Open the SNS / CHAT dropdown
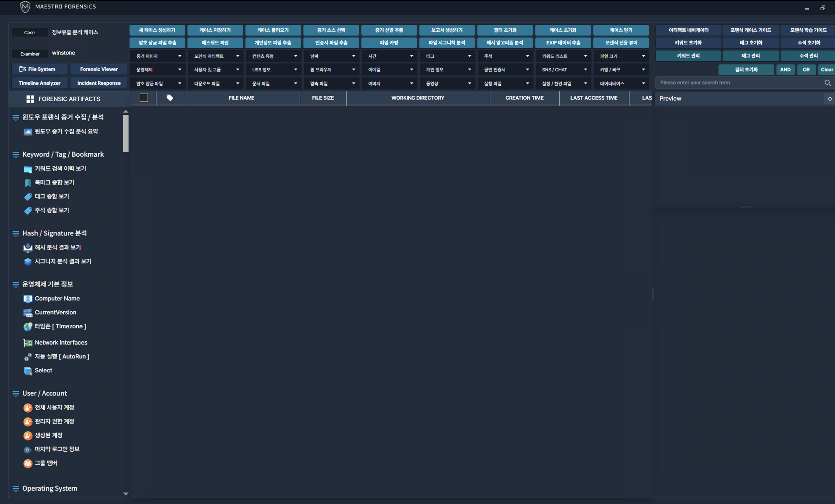 [564, 70]
